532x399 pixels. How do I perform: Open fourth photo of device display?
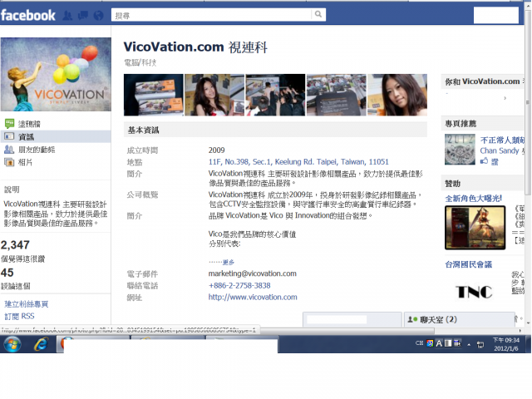(337, 95)
